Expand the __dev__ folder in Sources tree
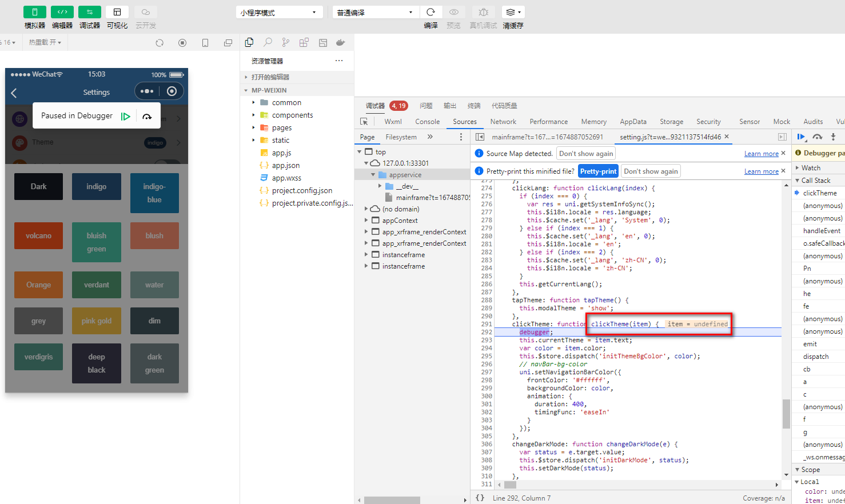This screenshot has height=504, width=845. [x=380, y=186]
